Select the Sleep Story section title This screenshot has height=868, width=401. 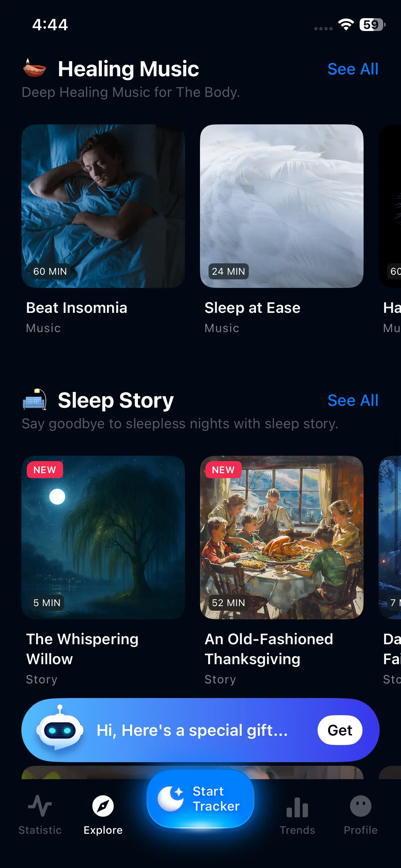pos(115,401)
